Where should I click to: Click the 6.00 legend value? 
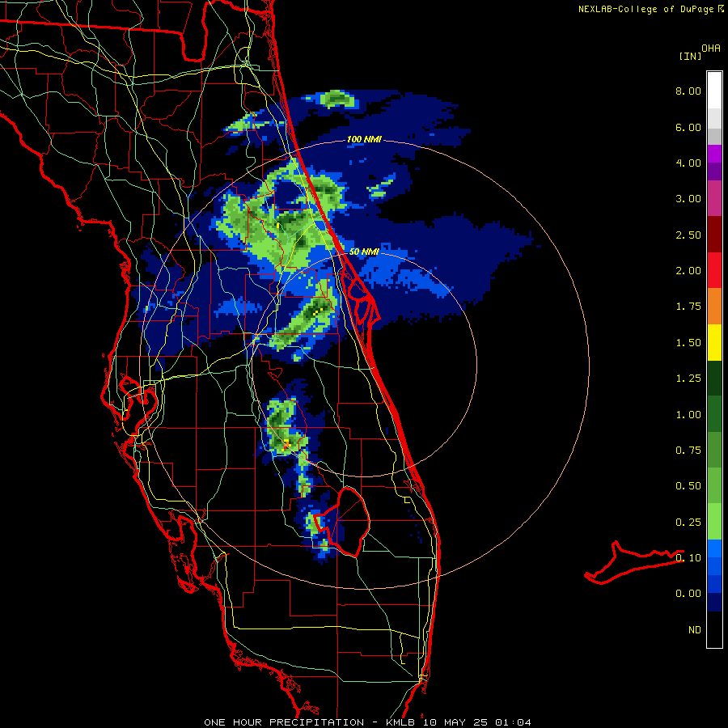688,127
